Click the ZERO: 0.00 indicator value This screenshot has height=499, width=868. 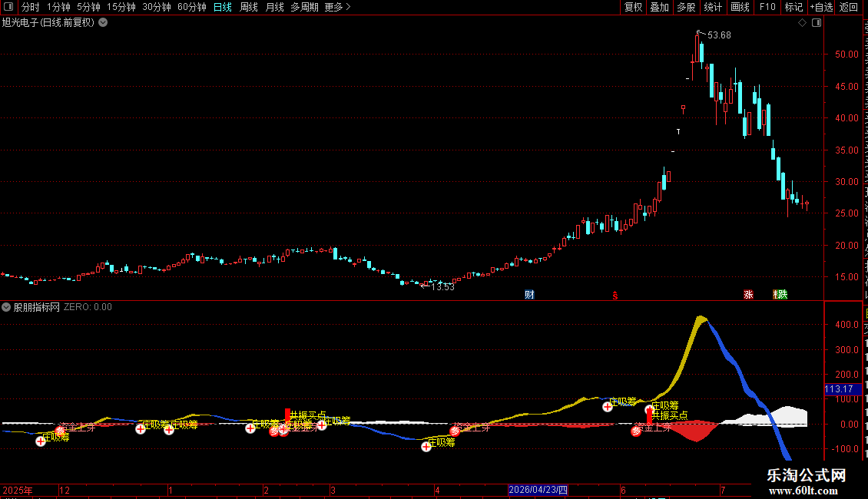(x=88, y=307)
